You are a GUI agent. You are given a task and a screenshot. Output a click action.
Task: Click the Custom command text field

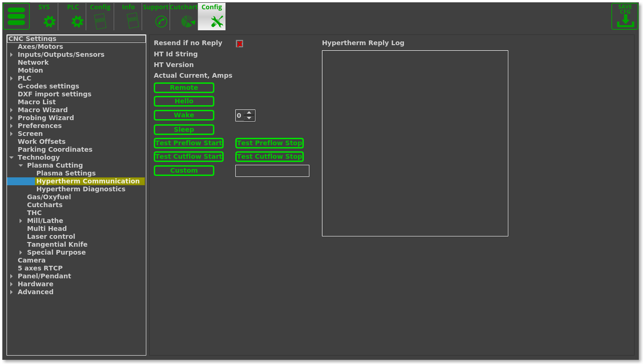(272, 171)
